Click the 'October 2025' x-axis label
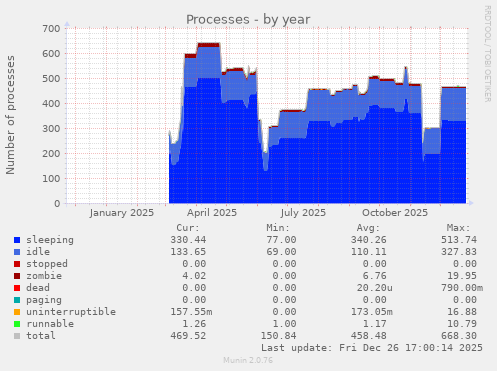 coord(395,213)
